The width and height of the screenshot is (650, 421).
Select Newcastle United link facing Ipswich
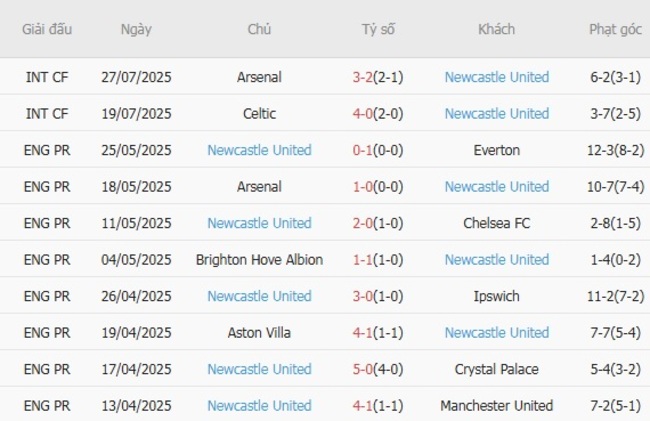259,296
